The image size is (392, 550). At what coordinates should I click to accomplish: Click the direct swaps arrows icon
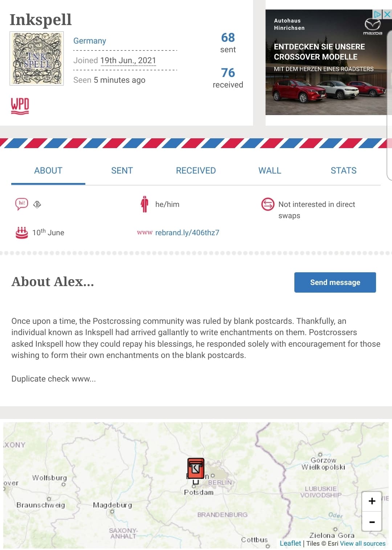(x=268, y=204)
